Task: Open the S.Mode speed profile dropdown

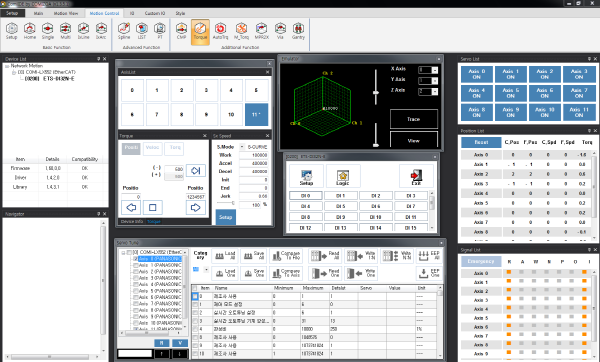Action: point(242,147)
